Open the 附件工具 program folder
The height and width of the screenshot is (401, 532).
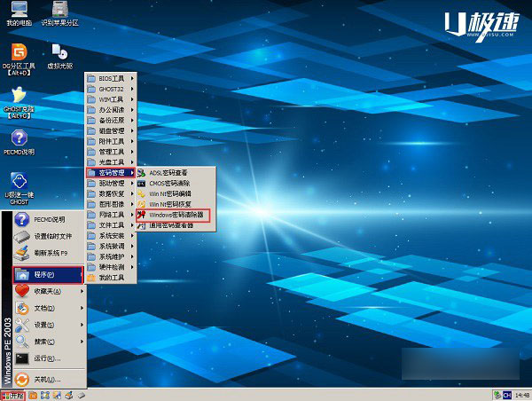(x=111, y=141)
